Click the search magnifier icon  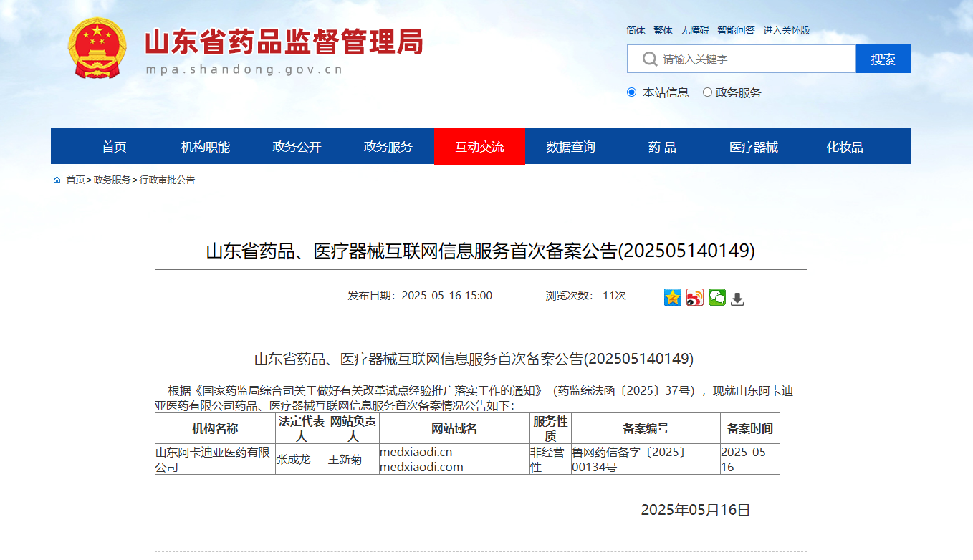click(649, 59)
